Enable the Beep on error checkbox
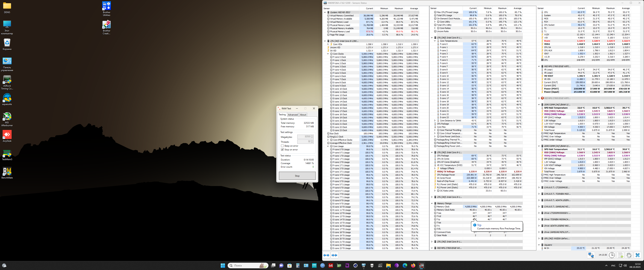644x270 pixels. [282, 146]
